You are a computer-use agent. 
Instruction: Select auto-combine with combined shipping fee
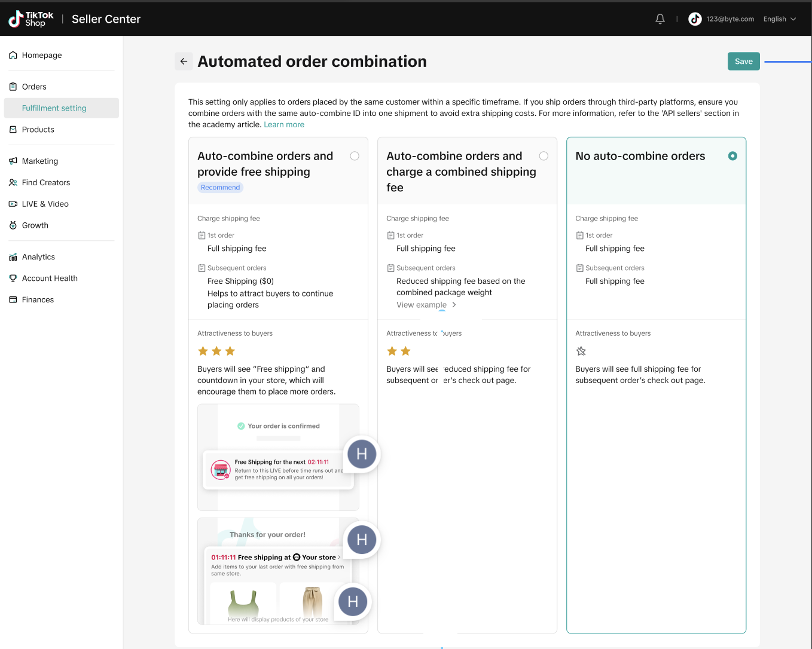[x=544, y=156]
